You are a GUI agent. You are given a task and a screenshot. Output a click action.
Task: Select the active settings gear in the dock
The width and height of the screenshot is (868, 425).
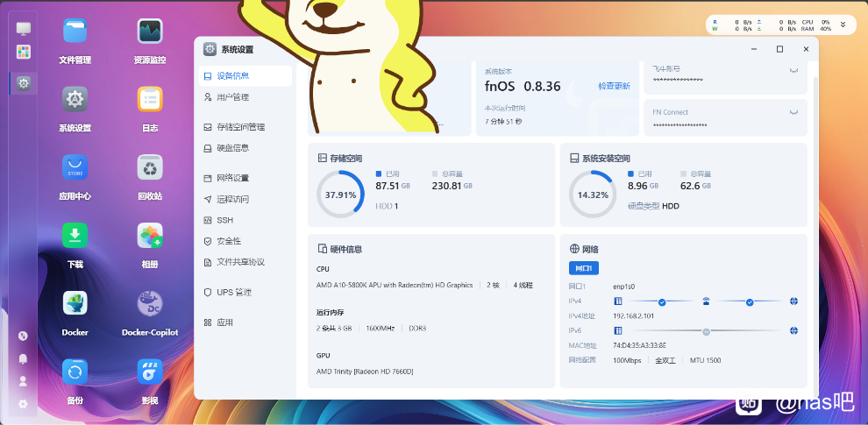click(24, 83)
